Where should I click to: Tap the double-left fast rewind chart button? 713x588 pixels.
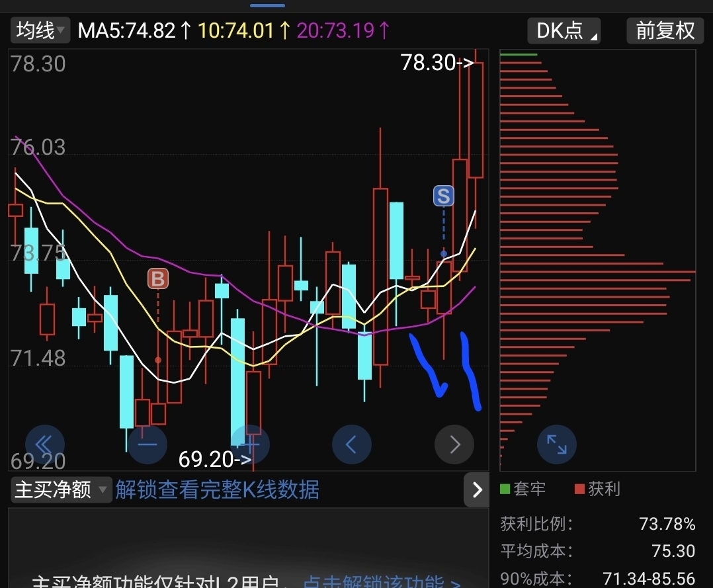44,444
